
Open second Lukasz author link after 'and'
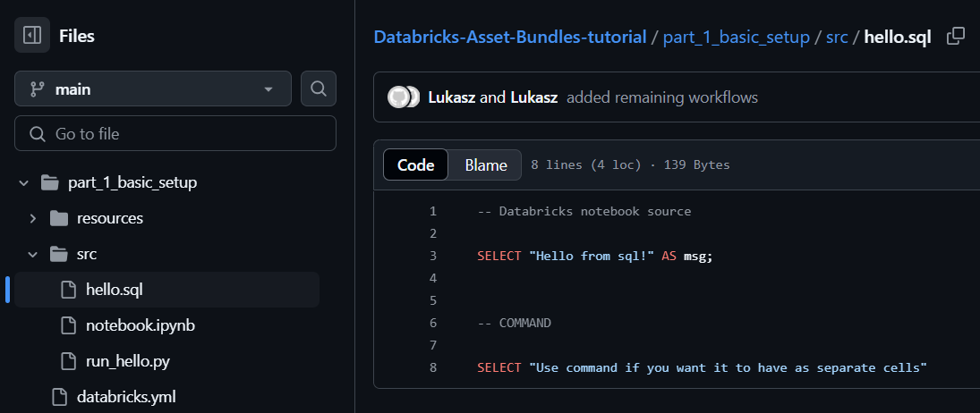coord(534,98)
